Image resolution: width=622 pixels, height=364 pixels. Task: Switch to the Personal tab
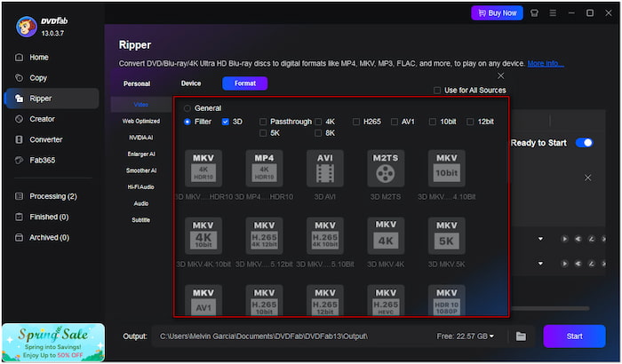137,83
